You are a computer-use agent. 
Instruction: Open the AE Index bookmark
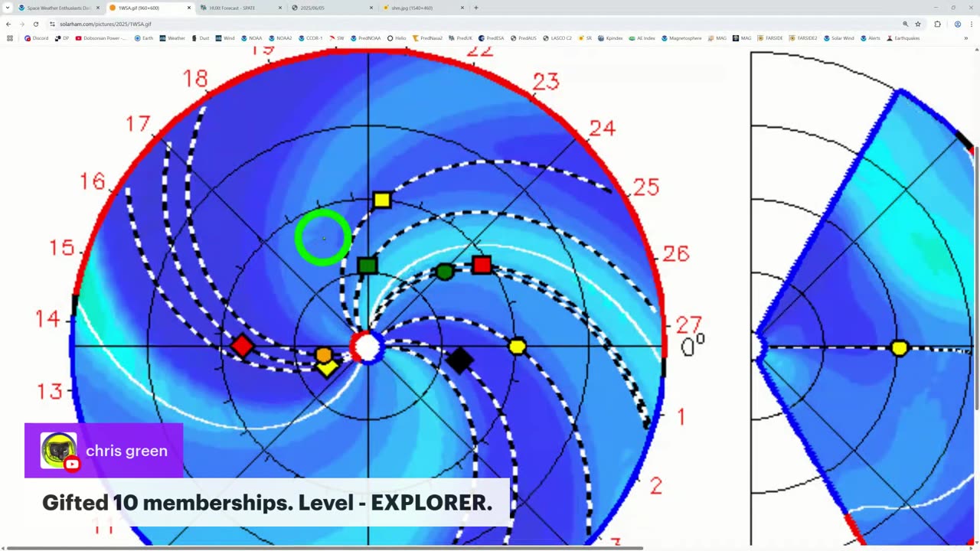pos(642,37)
